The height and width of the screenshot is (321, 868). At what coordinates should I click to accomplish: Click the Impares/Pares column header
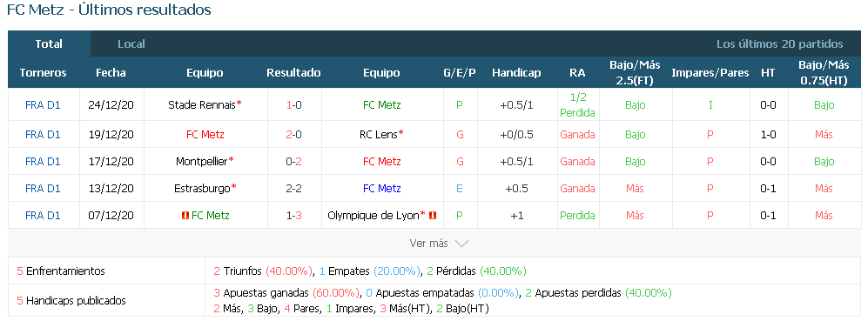tap(710, 72)
